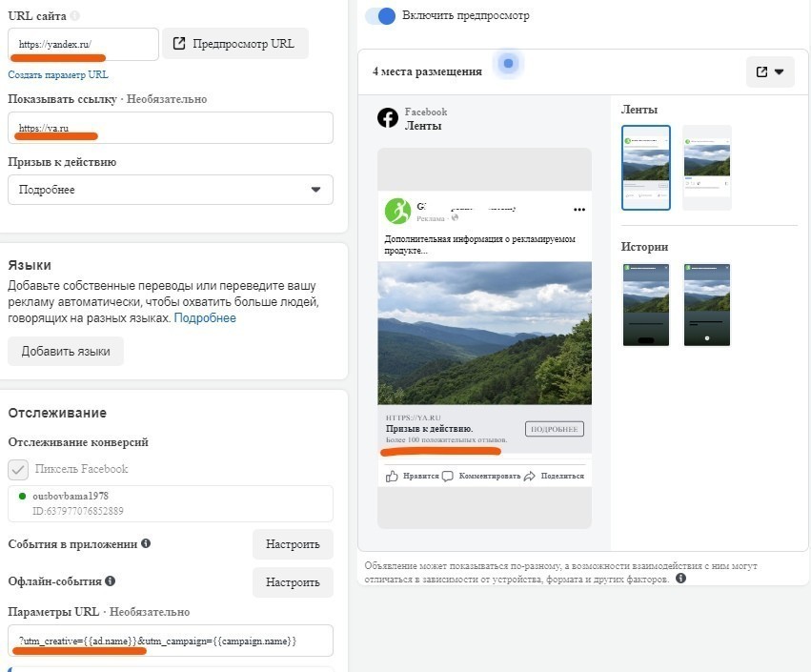Click the Нравится thumbs-up icon
The image size is (811, 672).
392,476
